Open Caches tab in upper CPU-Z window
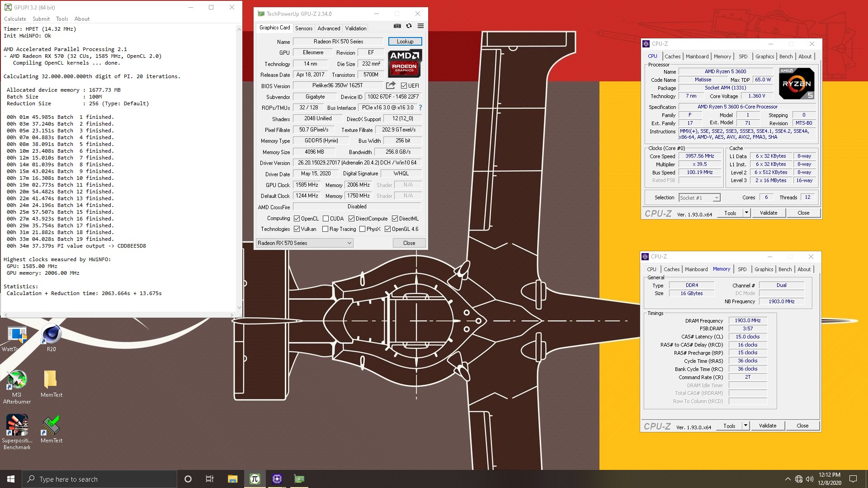Viewport: 868px width, 488px height. 672,56
